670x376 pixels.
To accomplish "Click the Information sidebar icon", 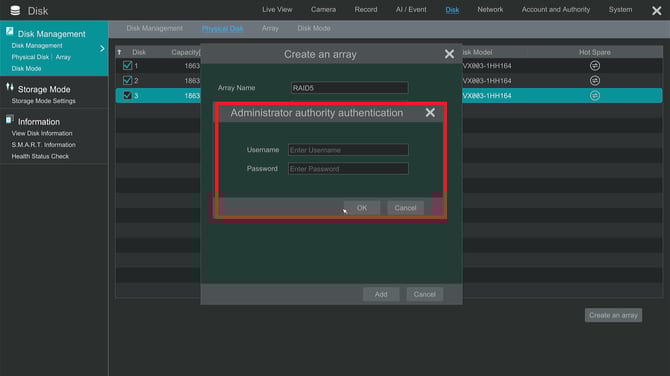I will tap(9, 120).
